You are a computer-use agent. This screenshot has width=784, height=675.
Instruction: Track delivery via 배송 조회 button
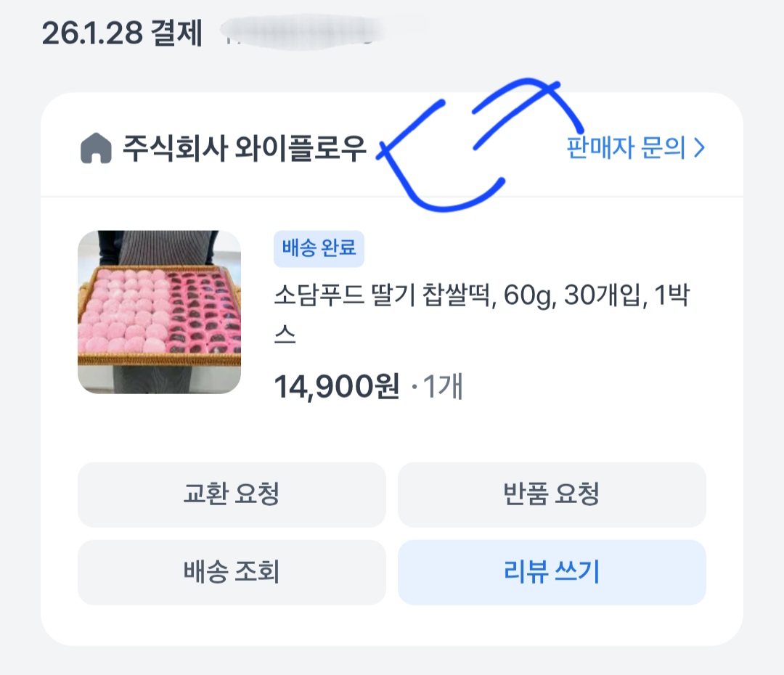point(232,573)
